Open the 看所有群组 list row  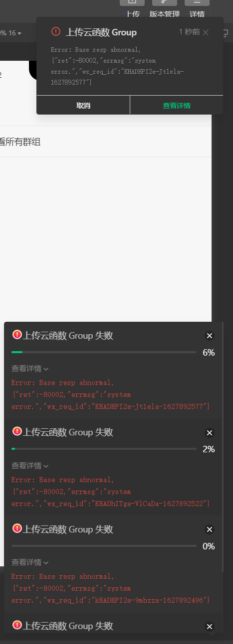tap(106, 142)
